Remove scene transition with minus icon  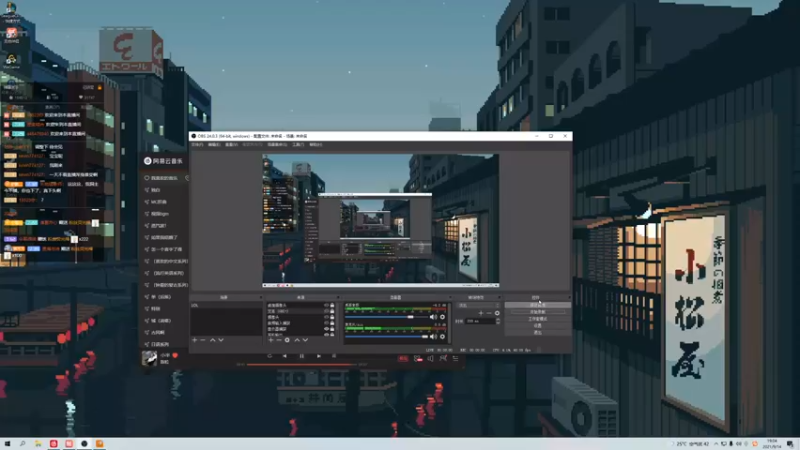coord(489,313)
